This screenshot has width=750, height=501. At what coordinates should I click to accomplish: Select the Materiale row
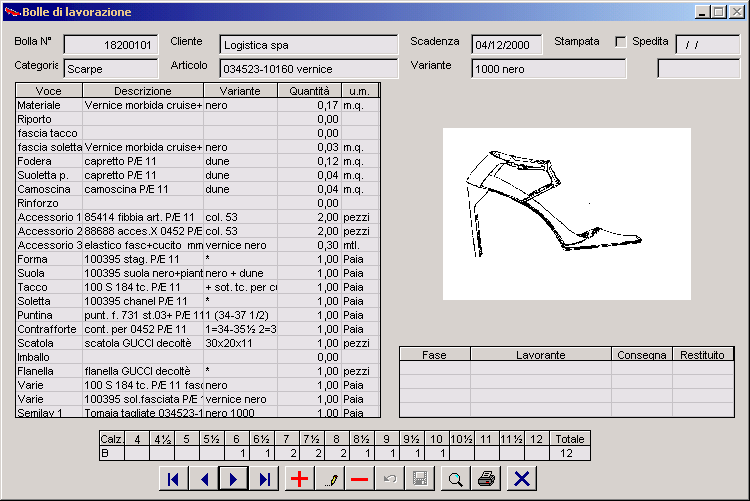tap(198, 105)
